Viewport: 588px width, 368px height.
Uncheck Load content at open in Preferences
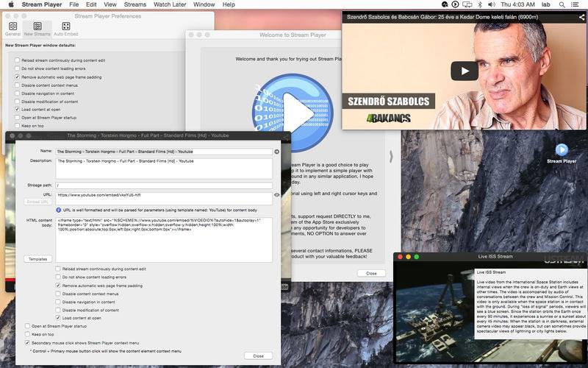[x=17, y=109]
